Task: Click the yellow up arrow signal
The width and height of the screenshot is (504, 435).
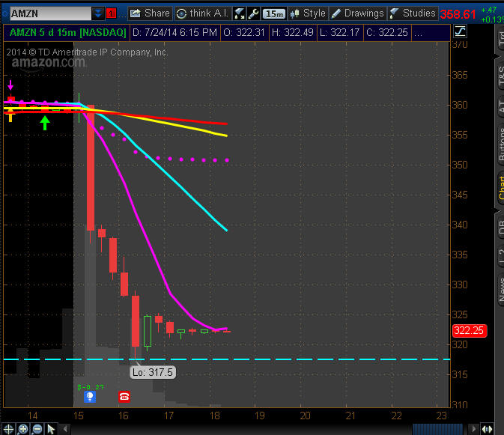Action: tap(10, 115)
